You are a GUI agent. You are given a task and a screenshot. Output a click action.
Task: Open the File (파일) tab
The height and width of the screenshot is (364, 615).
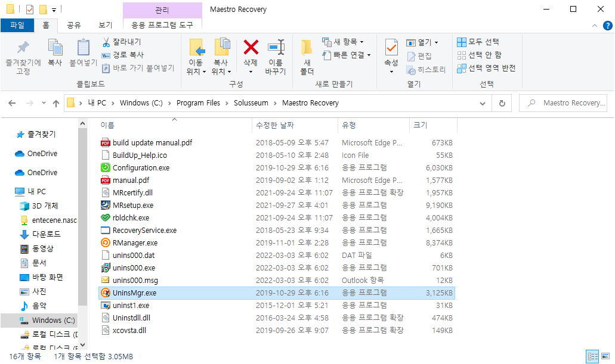click(17, 25)
